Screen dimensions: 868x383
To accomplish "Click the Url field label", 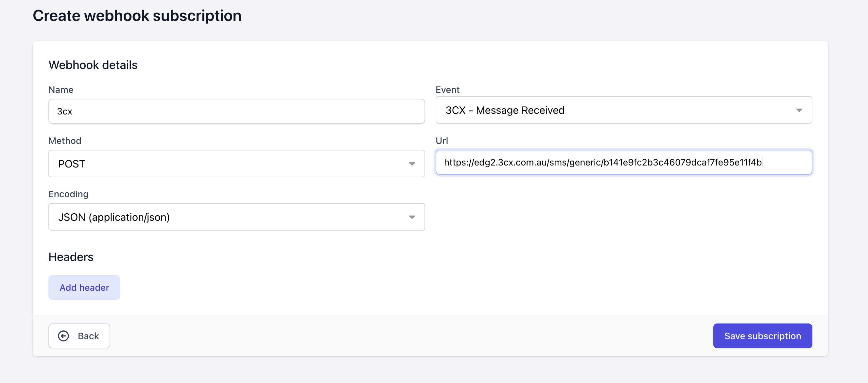I will click(x=442, y=141).
